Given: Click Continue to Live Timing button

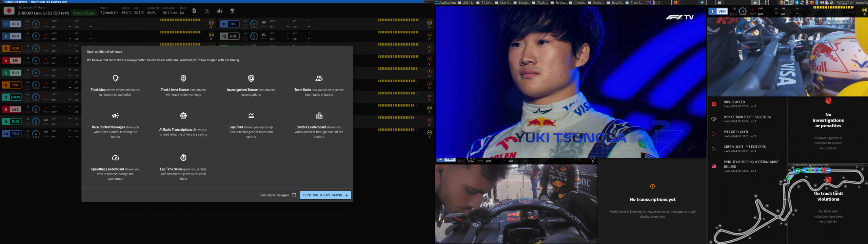Looking at the screenshot, I should pos(325,195).
